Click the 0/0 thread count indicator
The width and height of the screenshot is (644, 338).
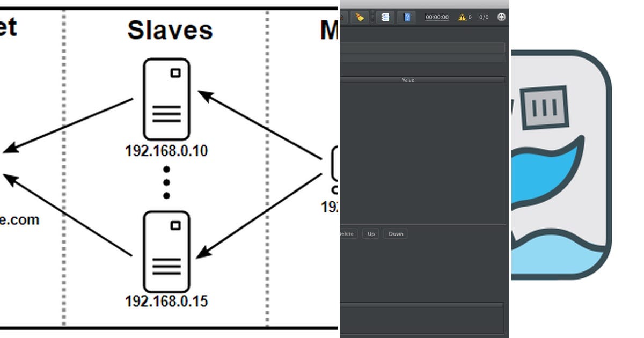pos(484,17)
